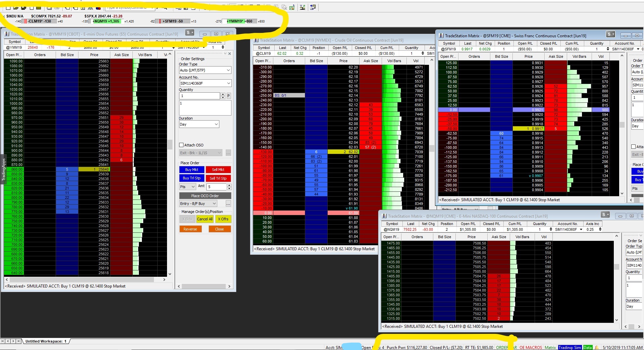Open the Pts unit dropdown
Screen dimensions: 644x350
187,187
